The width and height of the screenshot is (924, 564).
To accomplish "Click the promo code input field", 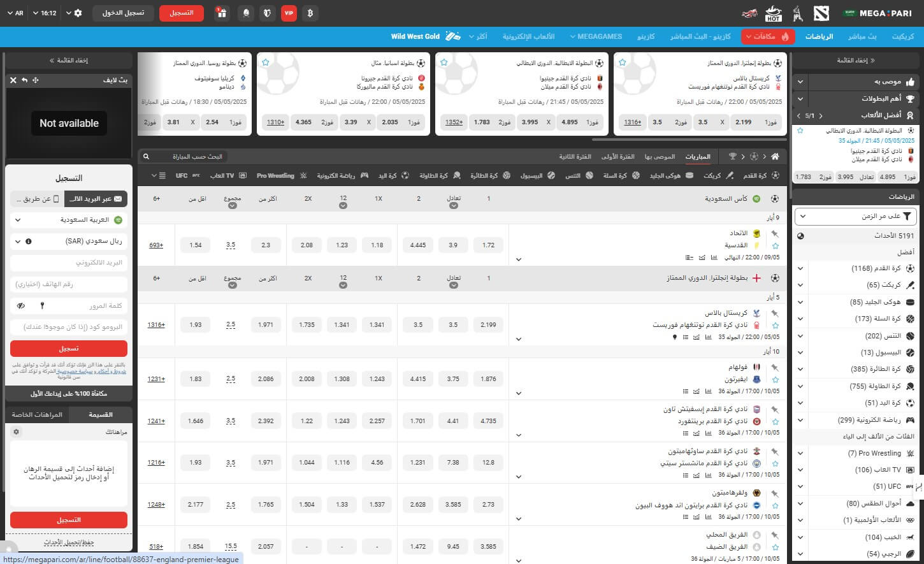I will (69, 327).
